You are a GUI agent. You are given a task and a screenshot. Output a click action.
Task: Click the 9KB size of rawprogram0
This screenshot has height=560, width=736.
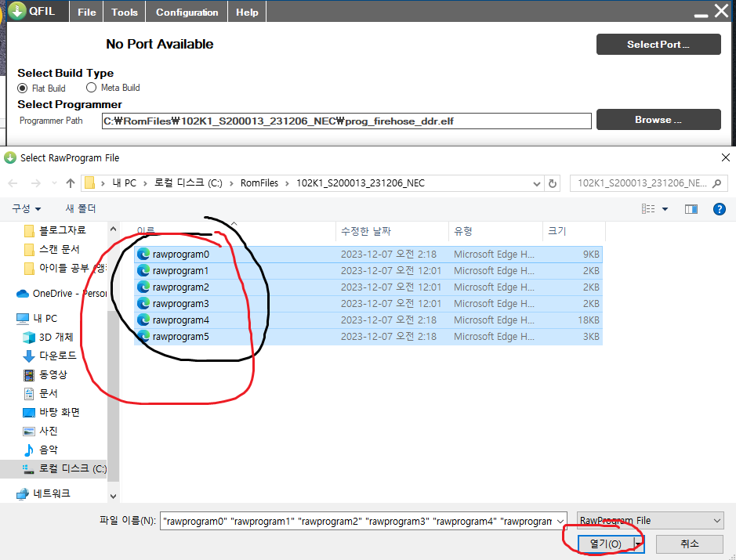tap(591, 255)
